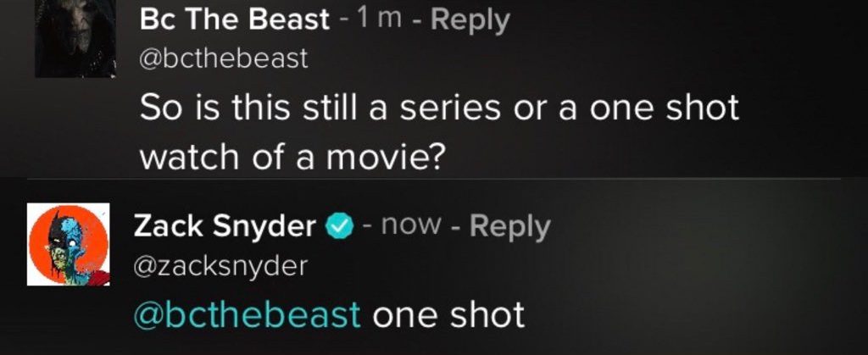Follow the teal @bcthebeast mention in Zack's reply
Viewport: 868px width, 355px height.
point(247,314)
